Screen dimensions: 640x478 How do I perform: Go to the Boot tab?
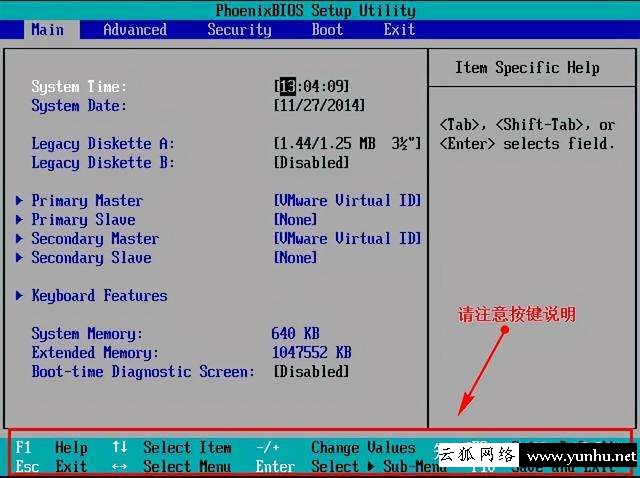pyautogui.click(x=327, y=30)
